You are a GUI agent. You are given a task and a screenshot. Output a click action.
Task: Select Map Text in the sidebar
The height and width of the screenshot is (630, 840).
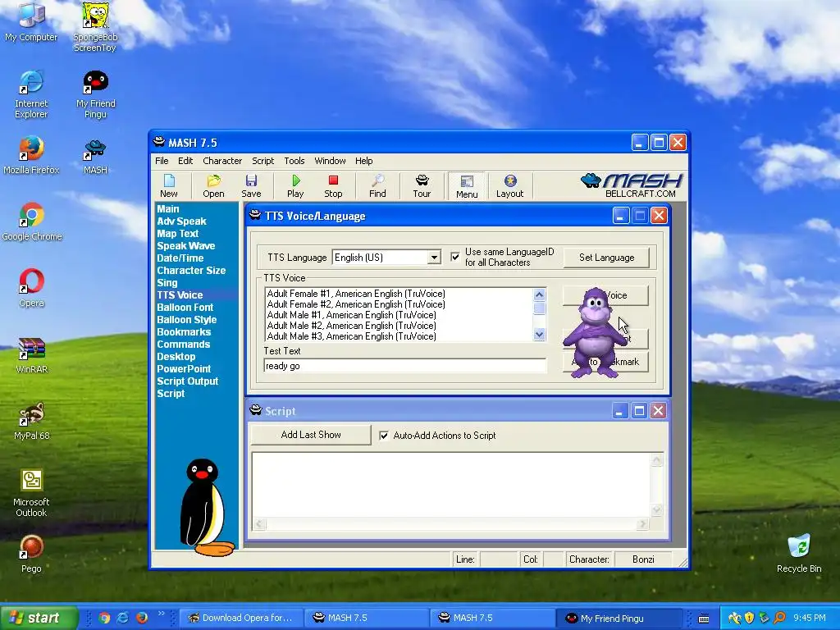click(x=178, y=234)
